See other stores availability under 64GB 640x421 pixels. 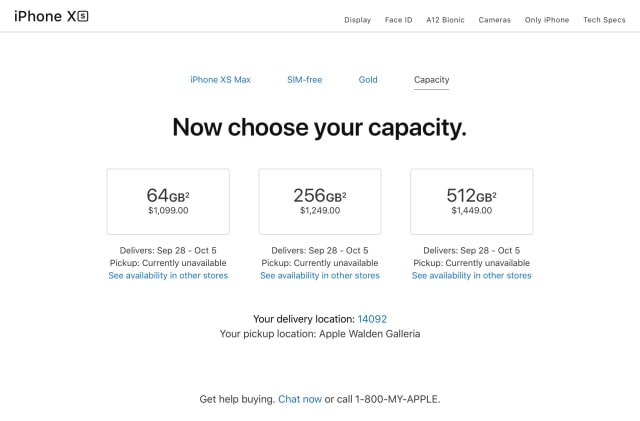coord(168,276)
